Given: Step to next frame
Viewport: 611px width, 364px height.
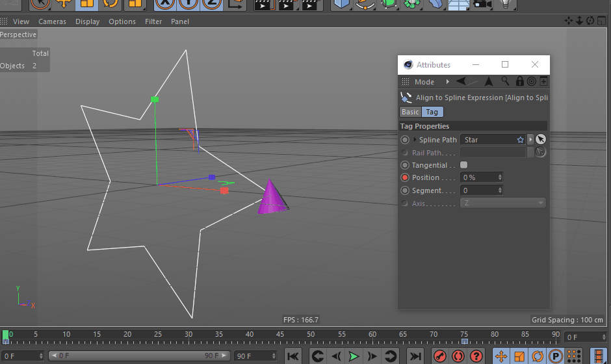Looking at the screenshot, I should tap(372, 356).
